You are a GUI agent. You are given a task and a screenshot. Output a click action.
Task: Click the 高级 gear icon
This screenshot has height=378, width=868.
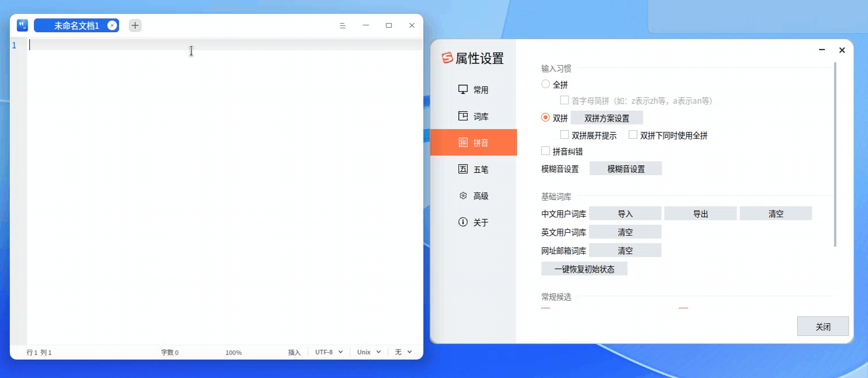[463, 195]
